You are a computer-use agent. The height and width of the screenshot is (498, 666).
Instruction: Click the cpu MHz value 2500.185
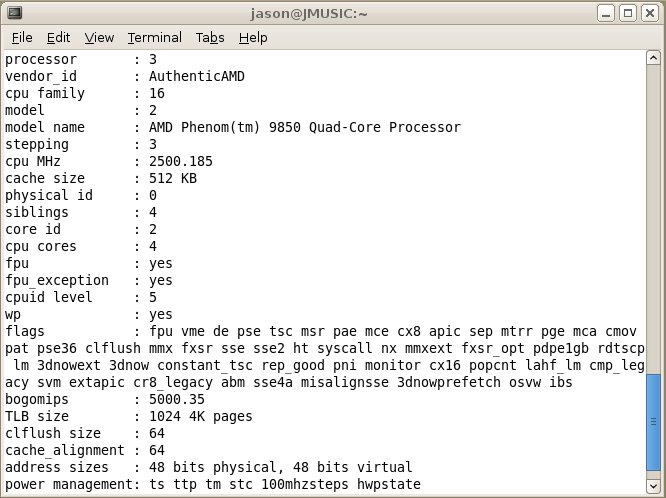pos(181,161)
